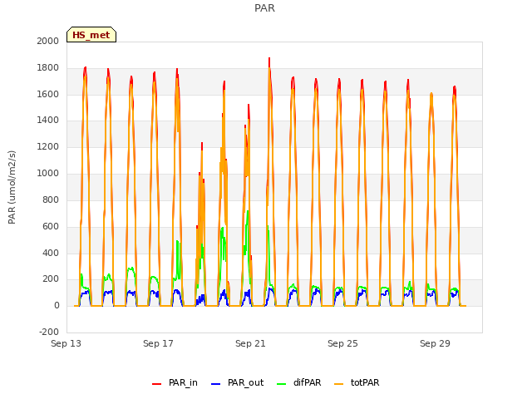The height and width of the screenshot is (399, 532).
Task: Click the Sep 13 x-axis label
Action: coord(66,343)
